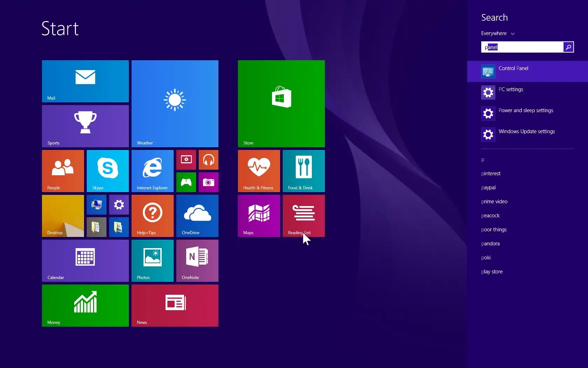This screenshot has height=368, width=588.
Task: Launch the Weather tile
Action: [x=175, y=104]
